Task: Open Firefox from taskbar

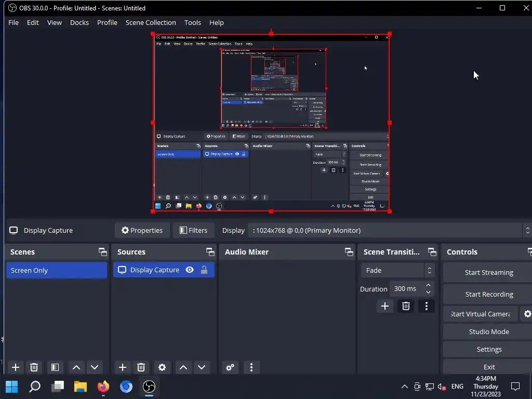Action: (103, 387)
